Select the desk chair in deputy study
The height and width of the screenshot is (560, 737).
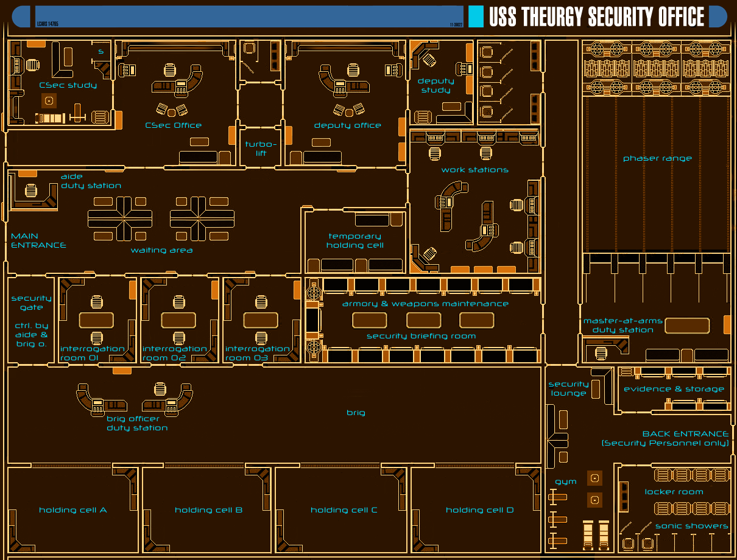point(430,60)
